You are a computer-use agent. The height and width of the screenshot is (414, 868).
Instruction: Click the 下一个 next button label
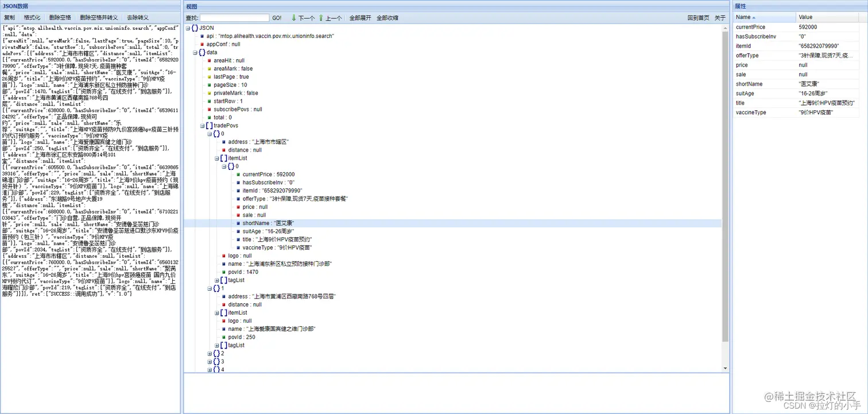[307, 18]
